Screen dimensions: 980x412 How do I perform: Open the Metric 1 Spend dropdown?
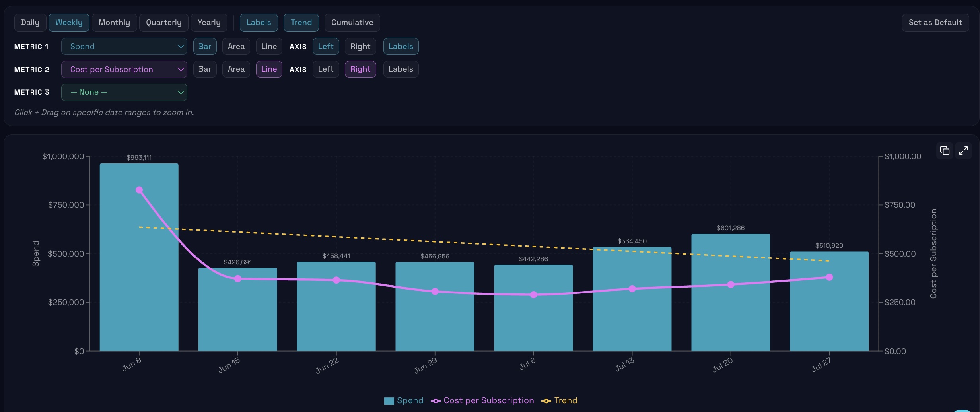[x=124, y=47]
